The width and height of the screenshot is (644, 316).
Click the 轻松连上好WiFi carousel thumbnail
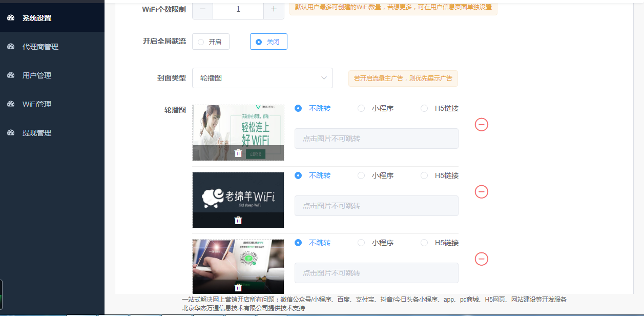coord(238,133)
